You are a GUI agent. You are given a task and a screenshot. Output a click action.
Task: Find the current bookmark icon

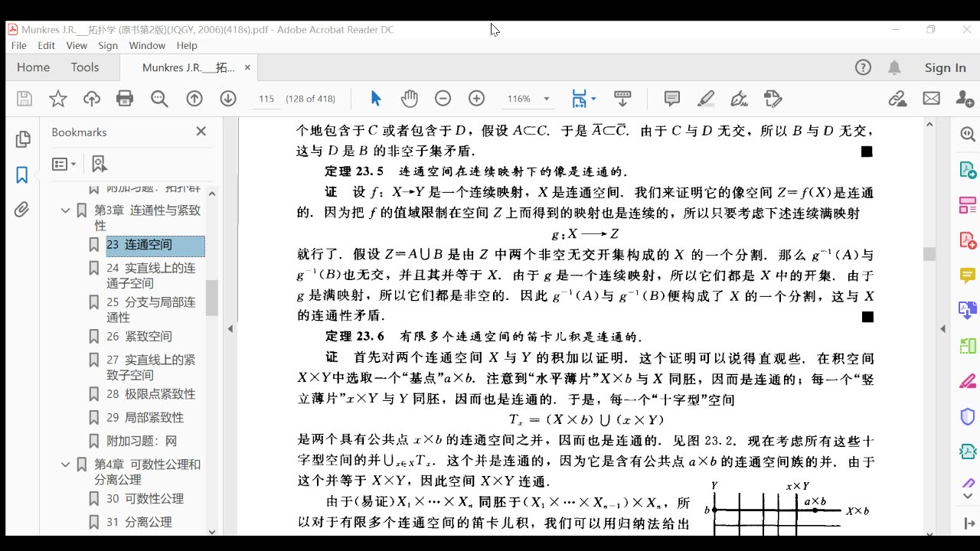(x=99, y=164)
